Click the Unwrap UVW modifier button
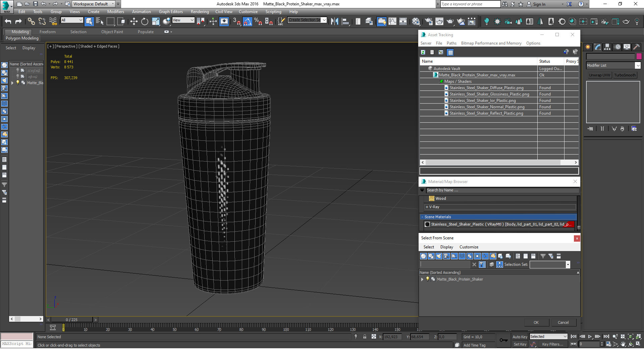The width and height of the screenshot is (644, 362). pyautogui.click(x=599, y=75)
